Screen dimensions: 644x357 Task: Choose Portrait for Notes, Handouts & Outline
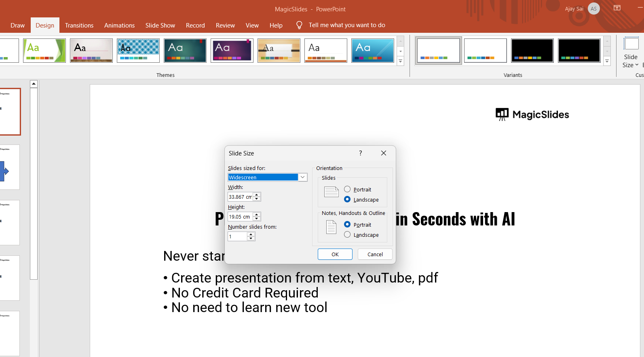(347, 224)
